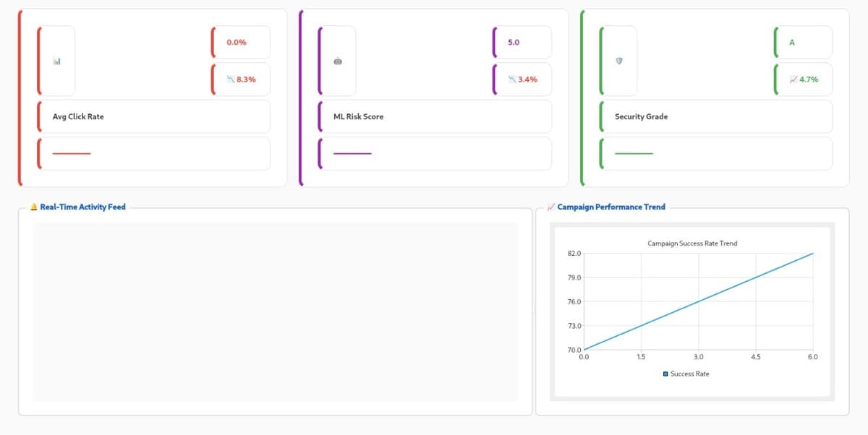868x435 pixels.
Task: Click the declining trend icon beside 3.4%
Action: (x=511, y=78)
